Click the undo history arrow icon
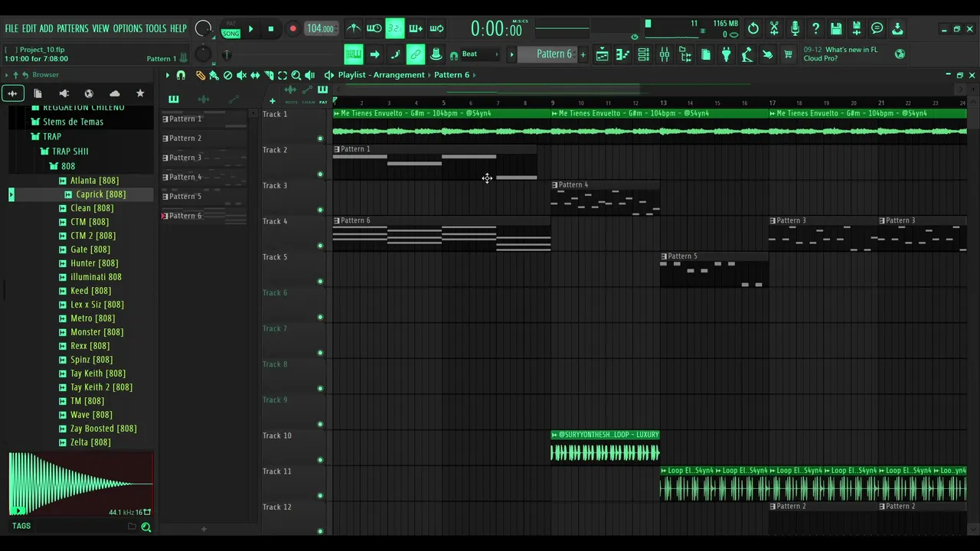 753,29
